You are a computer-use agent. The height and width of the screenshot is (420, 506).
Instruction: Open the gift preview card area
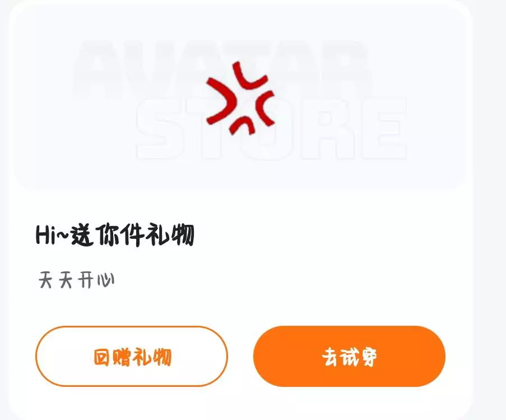(x=240, y=97)
